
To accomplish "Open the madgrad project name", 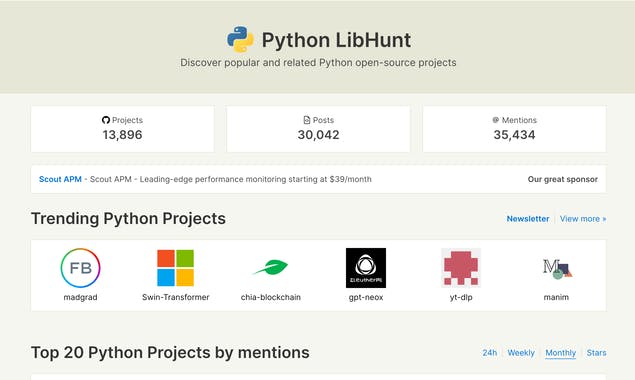I will [81, 297].
